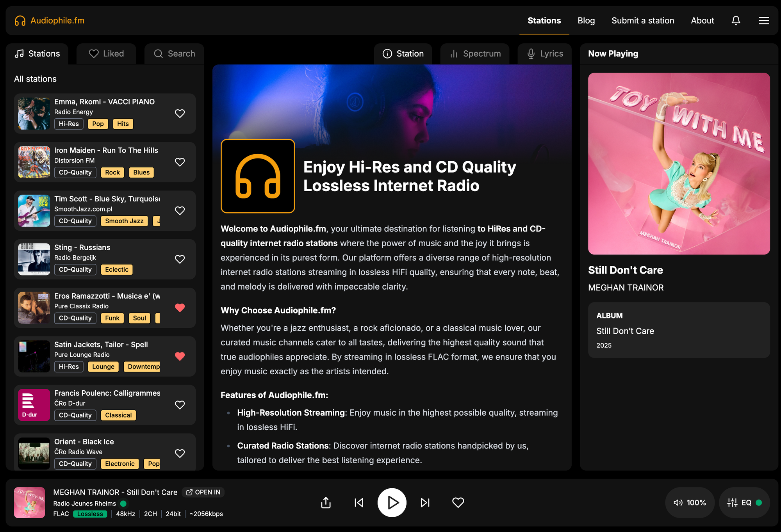Click the share icon in the player bar
Screen dimensions: 781x532
point(326,503)
